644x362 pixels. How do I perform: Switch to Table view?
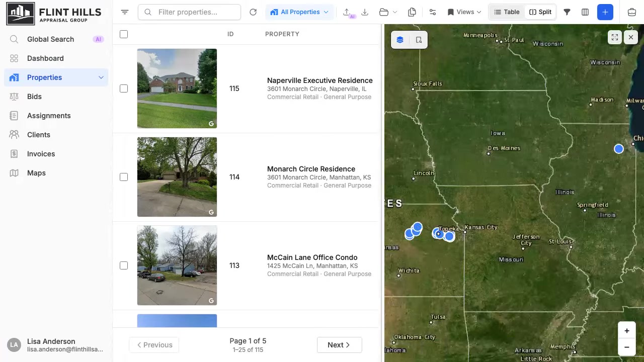coord(507,12)
